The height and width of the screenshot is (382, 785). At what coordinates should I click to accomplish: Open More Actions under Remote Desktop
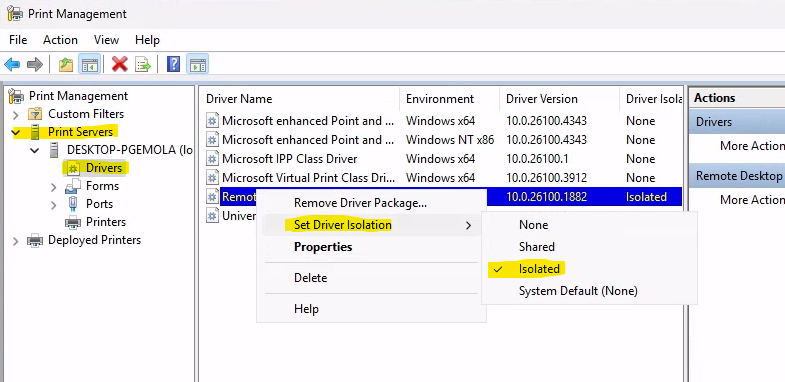tap(752, 200)
